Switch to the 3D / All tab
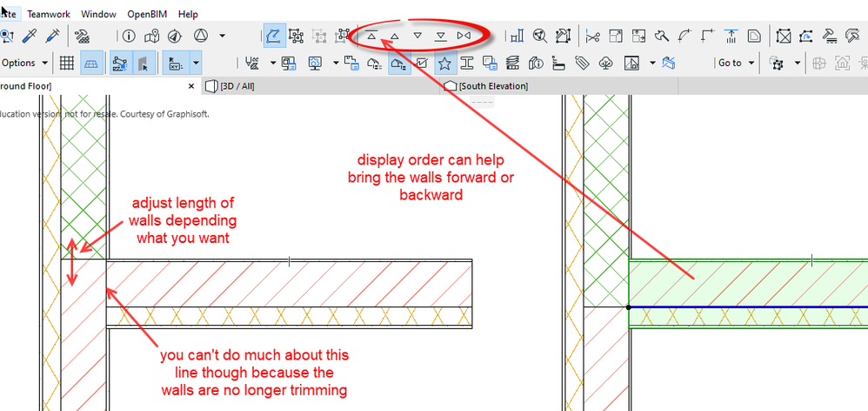The image size is (868, 411). (x=319, y=86)
